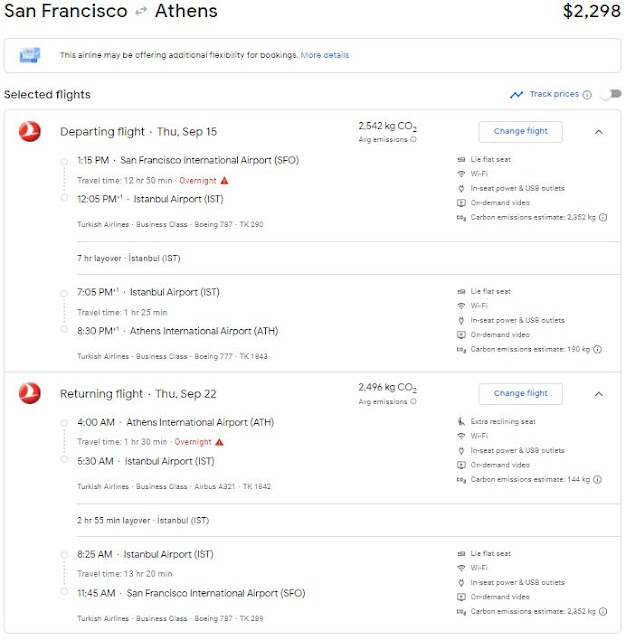Click the round-trip arrows between city names

click(141, 13)
